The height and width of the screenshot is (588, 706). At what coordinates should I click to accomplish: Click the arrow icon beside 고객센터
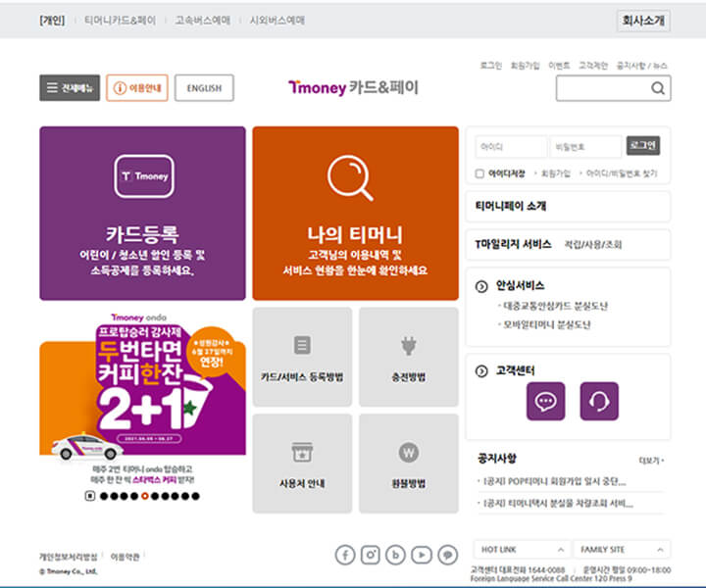point(481,371)
